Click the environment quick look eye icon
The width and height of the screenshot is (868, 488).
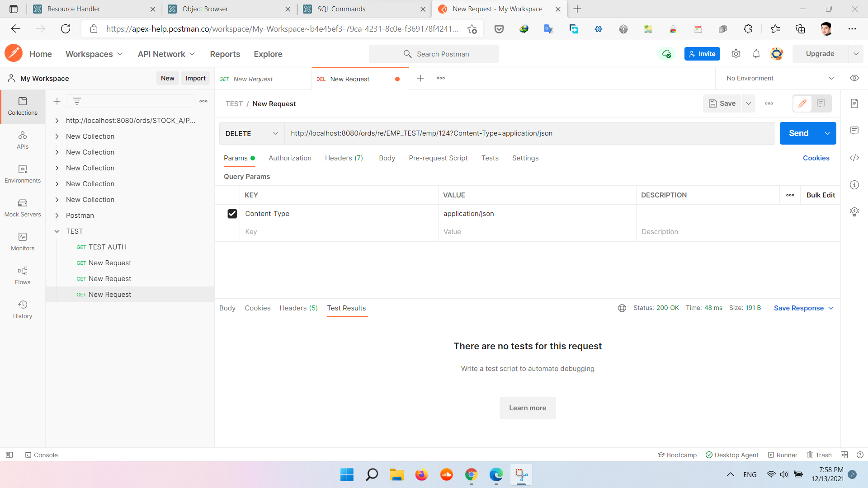(854, 78)
